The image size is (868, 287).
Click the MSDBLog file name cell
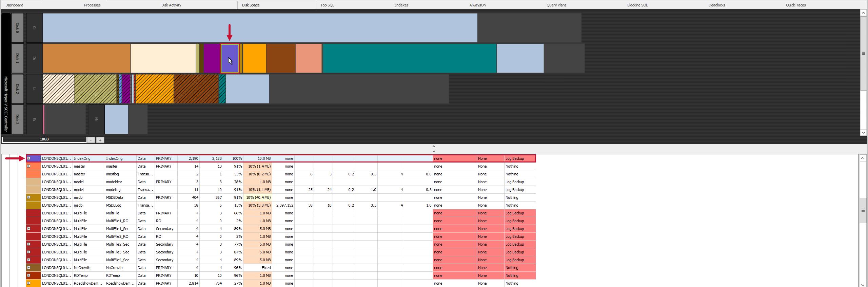point(120,205)
